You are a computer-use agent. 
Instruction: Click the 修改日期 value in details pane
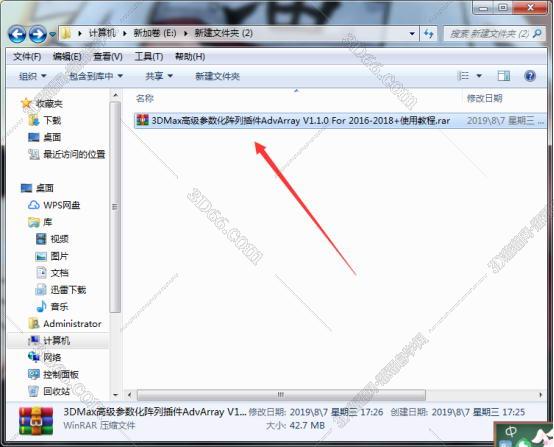336,412
